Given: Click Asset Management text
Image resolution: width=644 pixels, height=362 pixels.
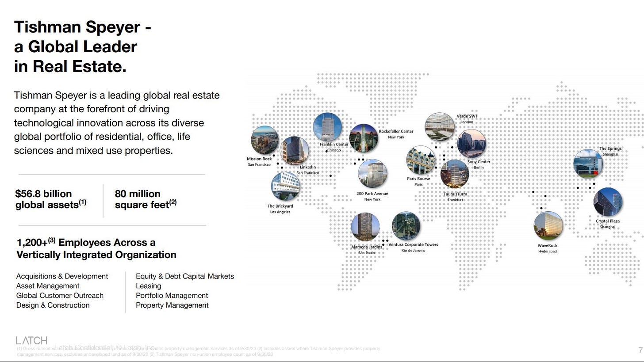Looking at the screenshot, I should (x=48, y=286).
